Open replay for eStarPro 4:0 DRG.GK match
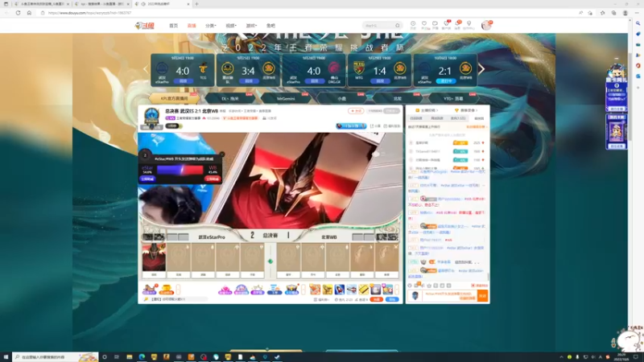Image resolution: width=644 pixels, height=362 pixels. tap(314, 81)
